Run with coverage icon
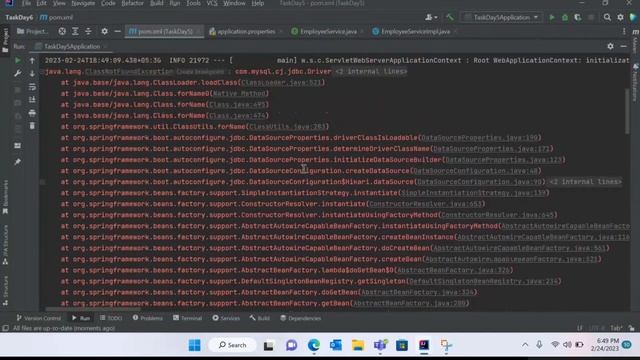This screenshot has width=640, height=360. point(578,18)
